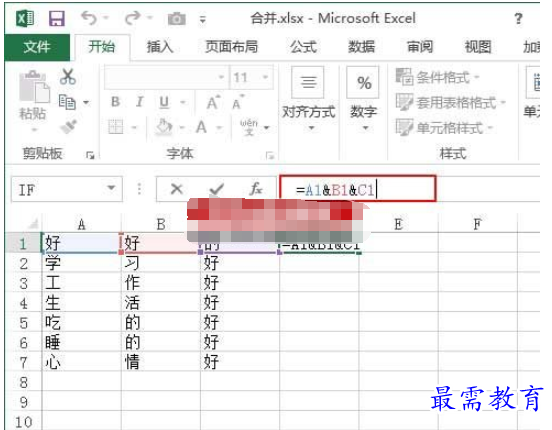Click cell B7 containing 情
Screen dimensions: 552x430
pos(161,362)
